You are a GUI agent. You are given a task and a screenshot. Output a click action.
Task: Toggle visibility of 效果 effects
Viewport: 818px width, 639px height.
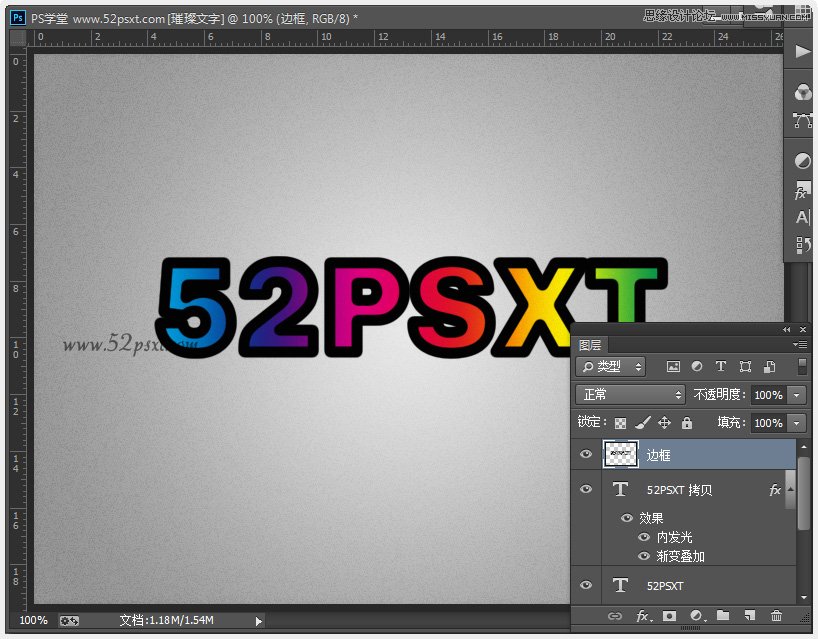(627, 517)
